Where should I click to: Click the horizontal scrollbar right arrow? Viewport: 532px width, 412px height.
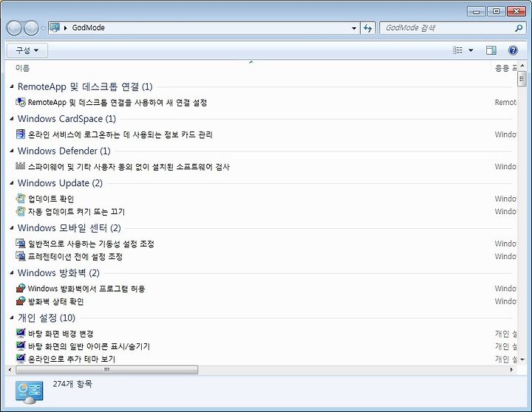coord(511,370)
